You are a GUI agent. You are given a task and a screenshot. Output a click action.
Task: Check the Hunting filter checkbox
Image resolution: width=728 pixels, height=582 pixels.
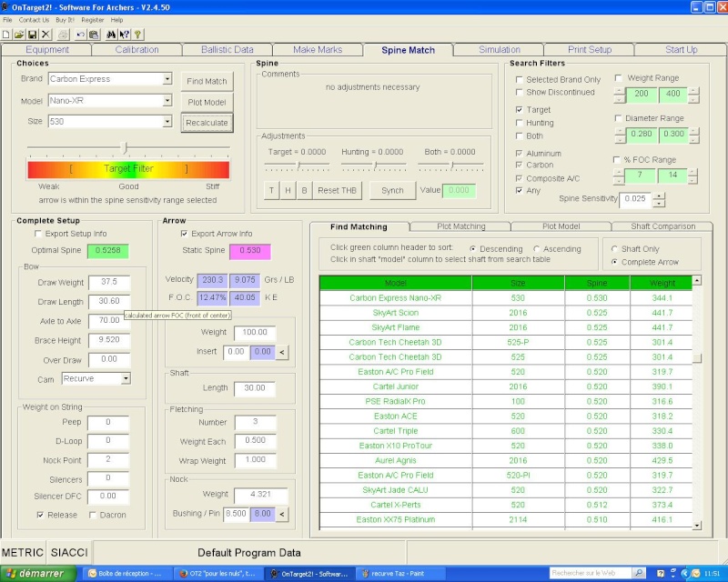click(519, 123)
